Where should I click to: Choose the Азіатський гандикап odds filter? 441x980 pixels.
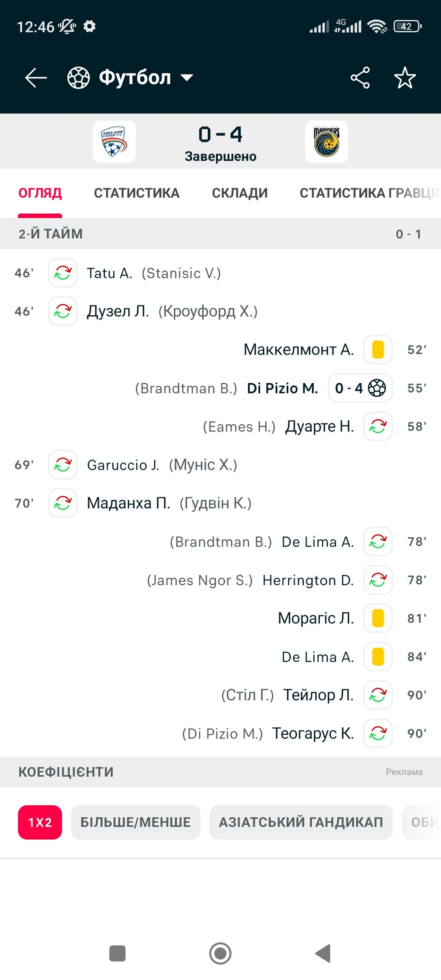tap(301, 823)
